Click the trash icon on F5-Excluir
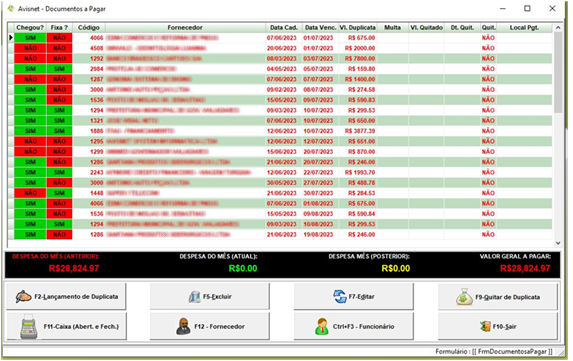The width and height of the screenshot is (573, 361). click(194, 297)
